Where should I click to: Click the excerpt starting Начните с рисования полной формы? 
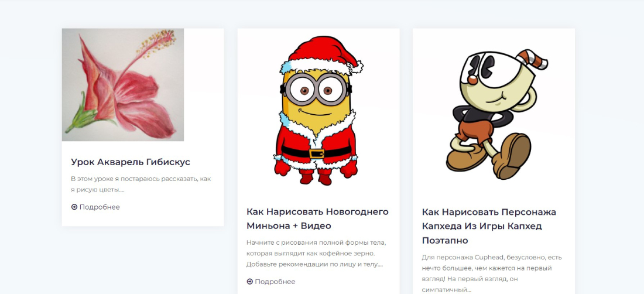click(x=317, y=254)
